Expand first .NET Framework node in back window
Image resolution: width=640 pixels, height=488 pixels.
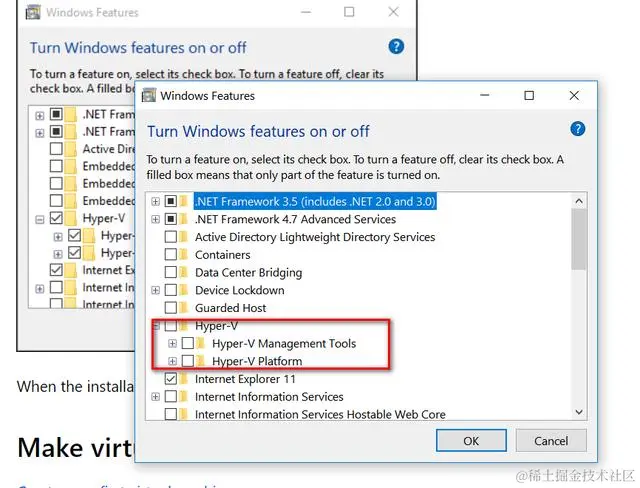40,115
